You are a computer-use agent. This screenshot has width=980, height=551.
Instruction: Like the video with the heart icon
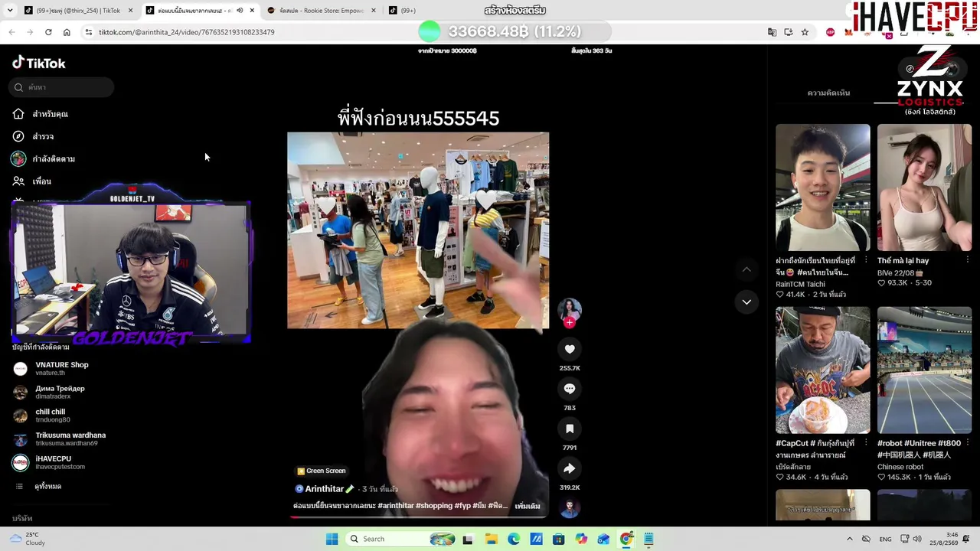pos(570,349)
